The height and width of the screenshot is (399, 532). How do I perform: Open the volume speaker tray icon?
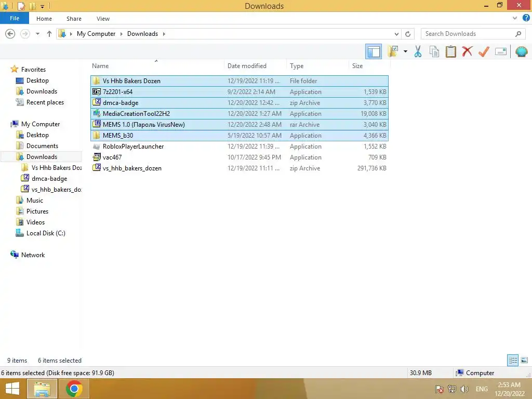pos(464,389)
